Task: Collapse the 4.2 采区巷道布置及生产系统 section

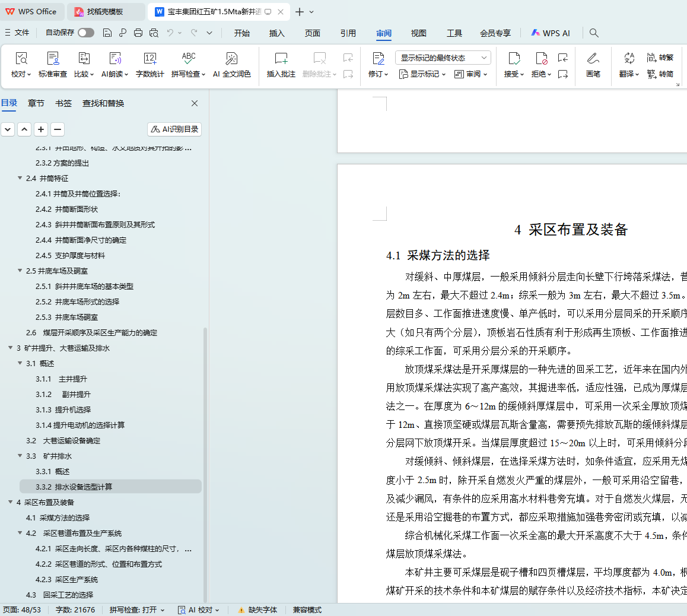Action: (20, 534)
